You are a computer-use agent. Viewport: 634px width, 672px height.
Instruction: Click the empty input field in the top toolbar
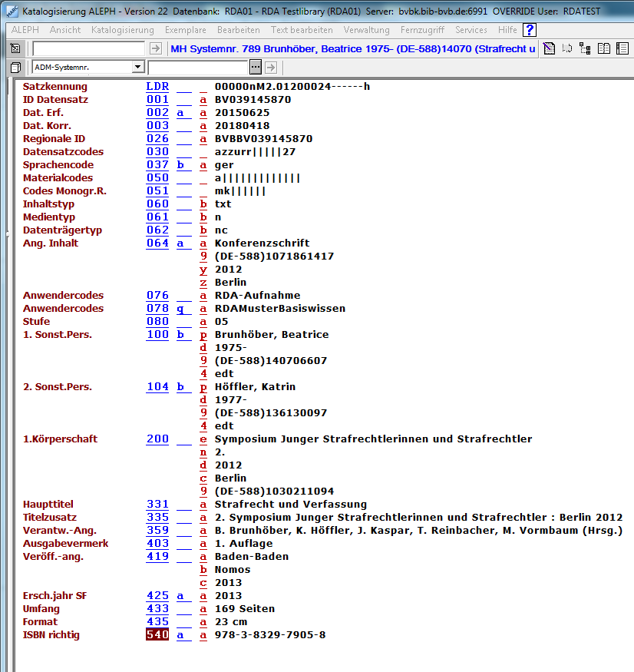click(88, 48)
